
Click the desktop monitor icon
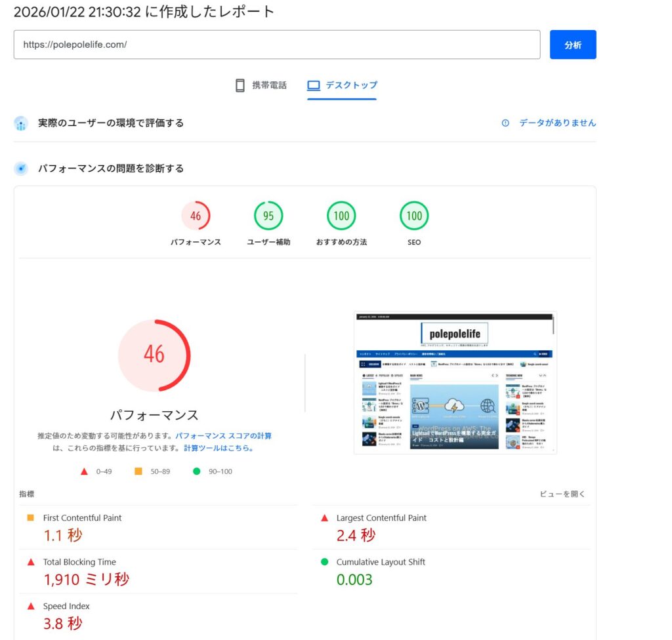[313, 86]
